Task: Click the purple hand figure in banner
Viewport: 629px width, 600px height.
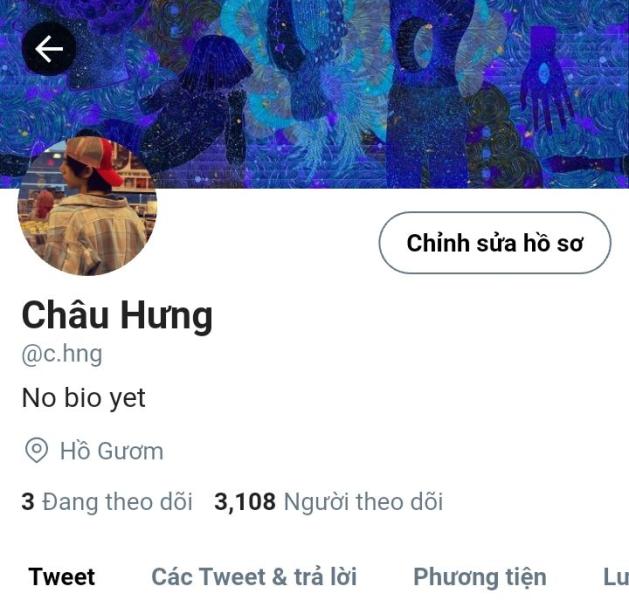Action: coord(545,76)
